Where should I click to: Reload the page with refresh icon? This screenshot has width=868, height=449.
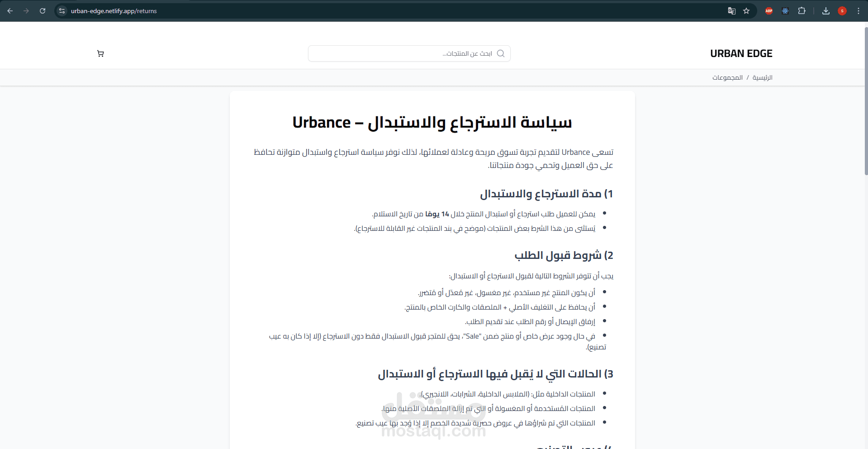click(x=43, y=11)
